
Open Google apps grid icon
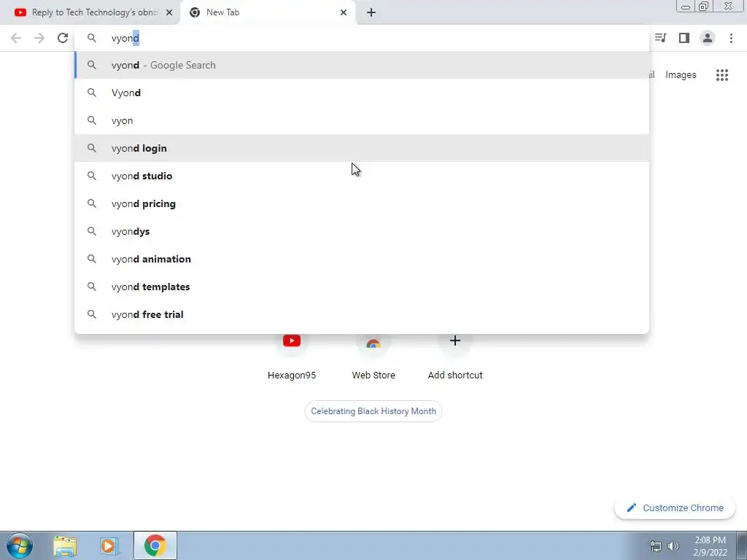[722, 75]
